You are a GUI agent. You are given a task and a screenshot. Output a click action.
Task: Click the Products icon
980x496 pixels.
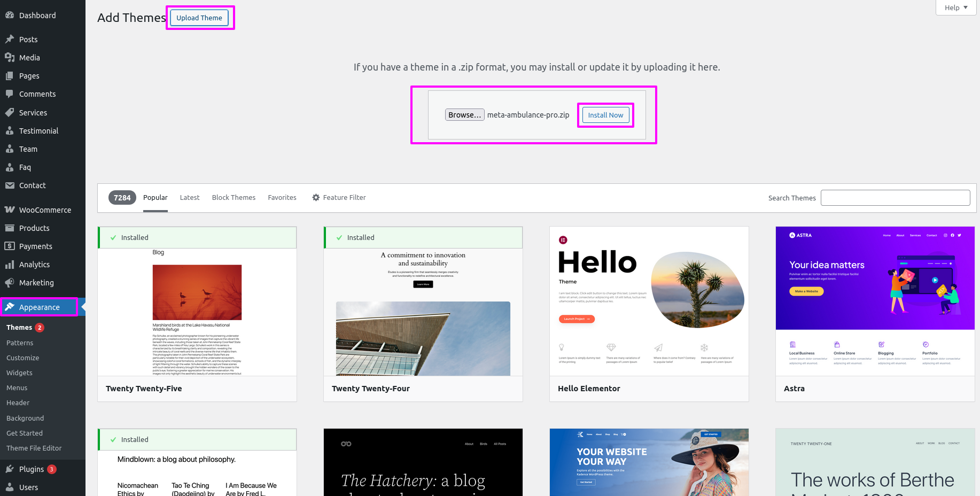coord(10,228)
